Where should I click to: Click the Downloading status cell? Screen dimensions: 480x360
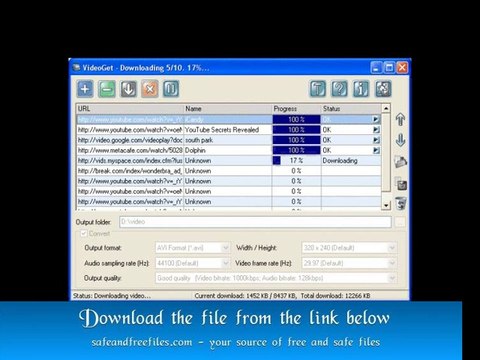click(x=351, y=161)
